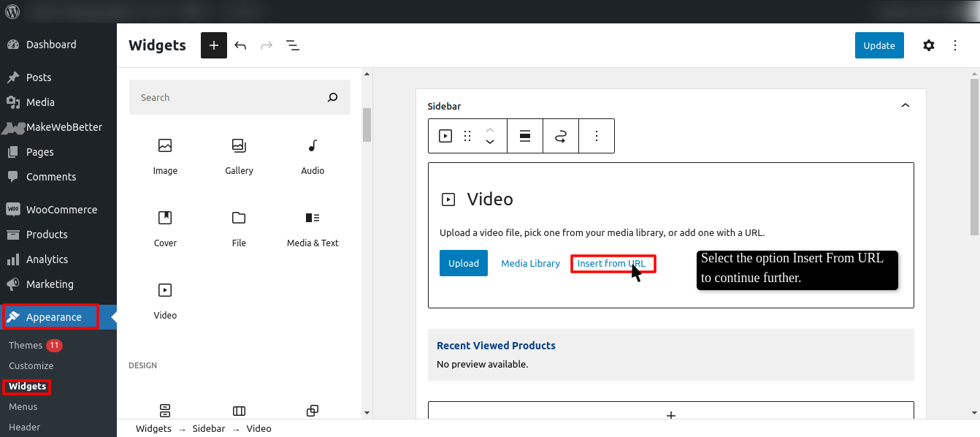The image size is (980, 437).
Task: Open block options via the kebab menu
Action: point(597,136)
